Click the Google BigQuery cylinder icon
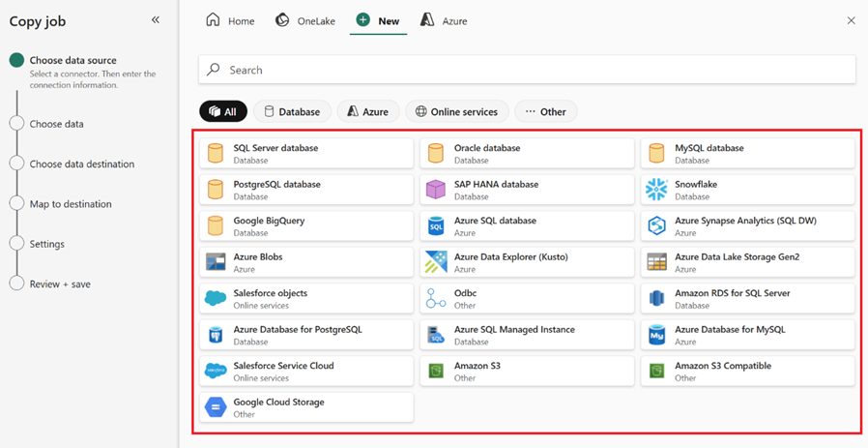 (x=215, y=225)
